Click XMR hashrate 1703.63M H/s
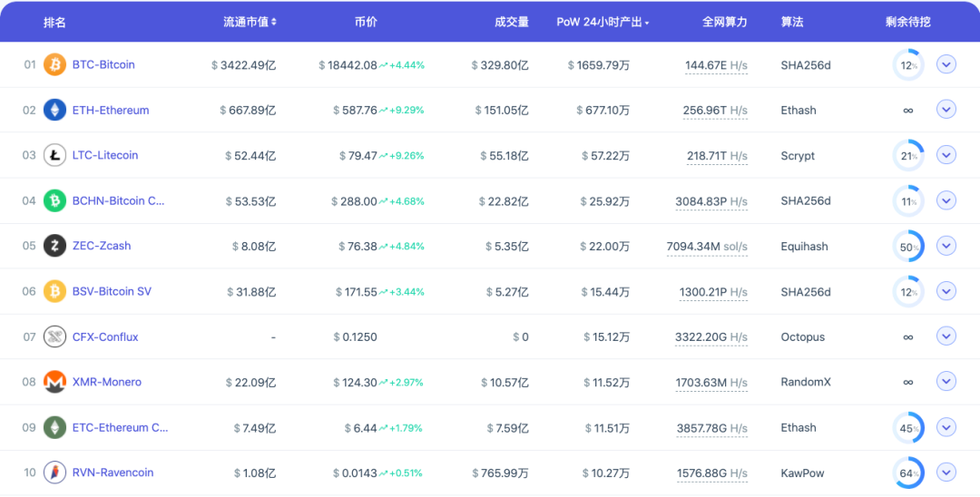Viewport: 980px width, 497px height. 712,382
